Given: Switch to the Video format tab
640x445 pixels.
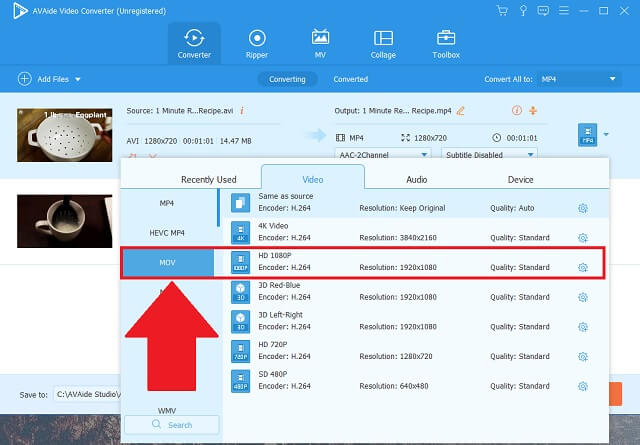Looking at the screenshot, I should tap(313, 179).
